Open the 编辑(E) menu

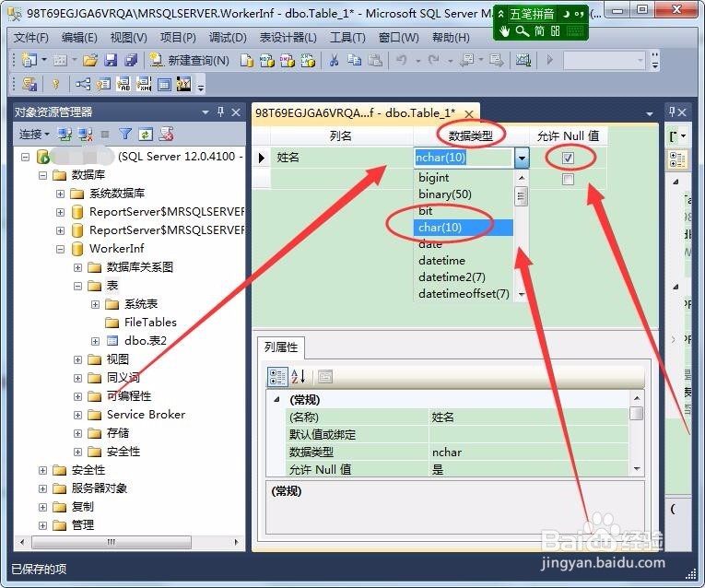(x=79, y=38)
